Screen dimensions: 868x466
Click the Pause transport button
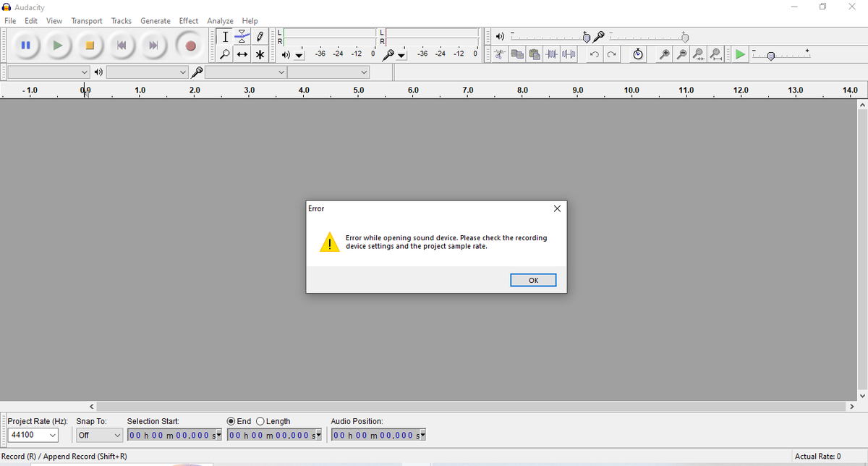pyautogui.click(x=25, y=46)
